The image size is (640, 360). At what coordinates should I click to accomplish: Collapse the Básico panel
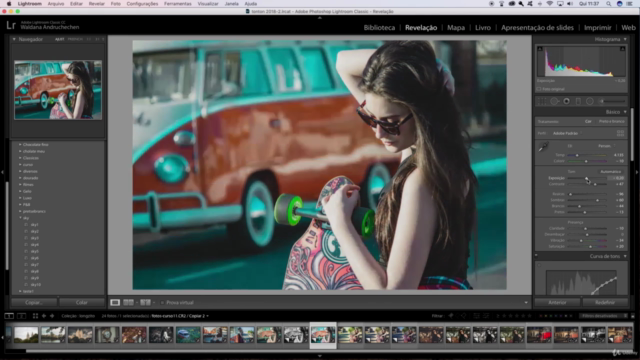click(x=625, y=112)
